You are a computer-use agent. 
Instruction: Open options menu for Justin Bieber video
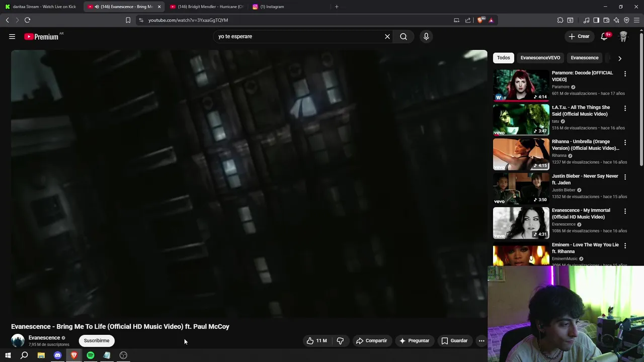click(x=625, y=177)
